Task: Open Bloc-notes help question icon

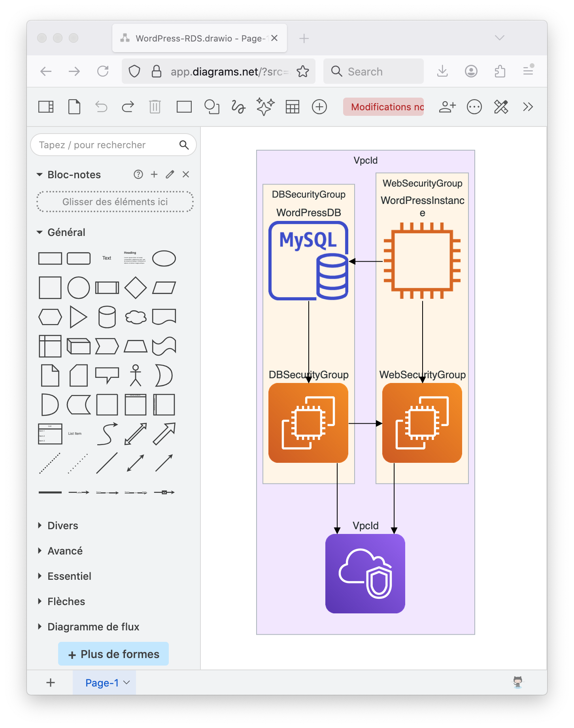Action: pos(138,174)
